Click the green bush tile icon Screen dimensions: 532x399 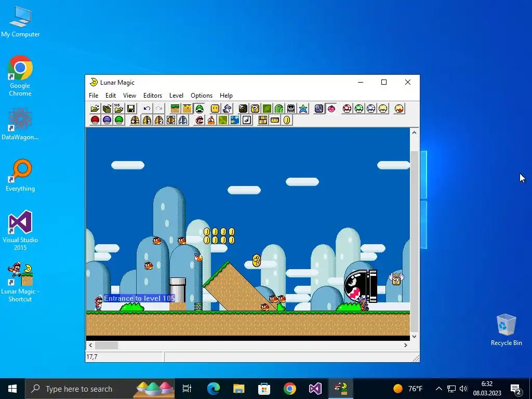point(267,109)
